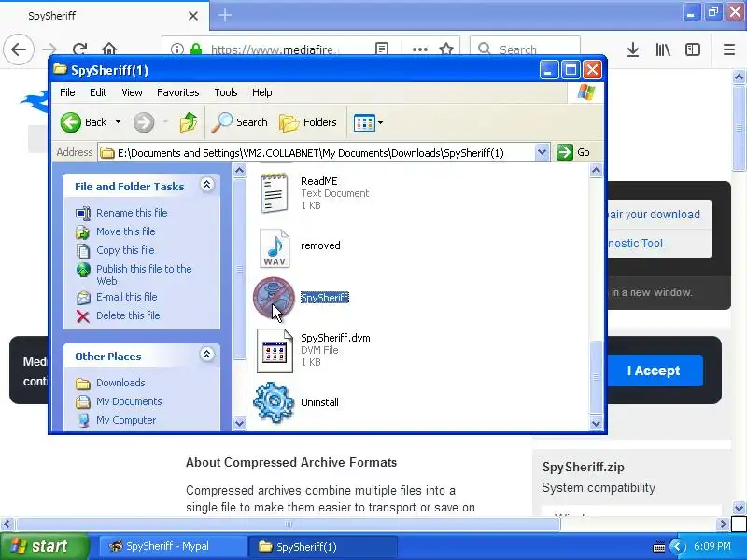Screen dimensions: 747x560
Task: Click the grayed Forward arrow in Explorer
Action: tap(144, 122)
